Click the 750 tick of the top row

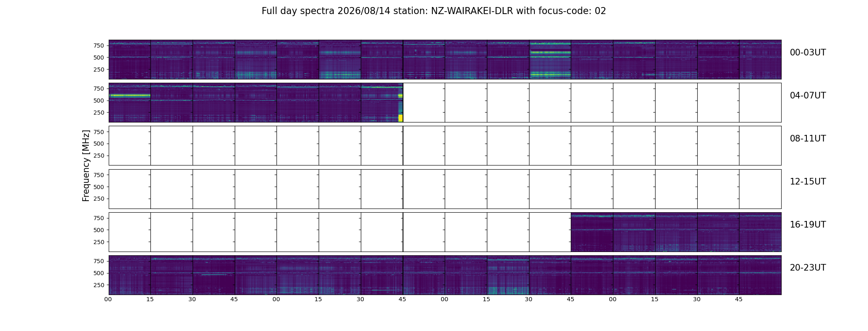[98, 46]
